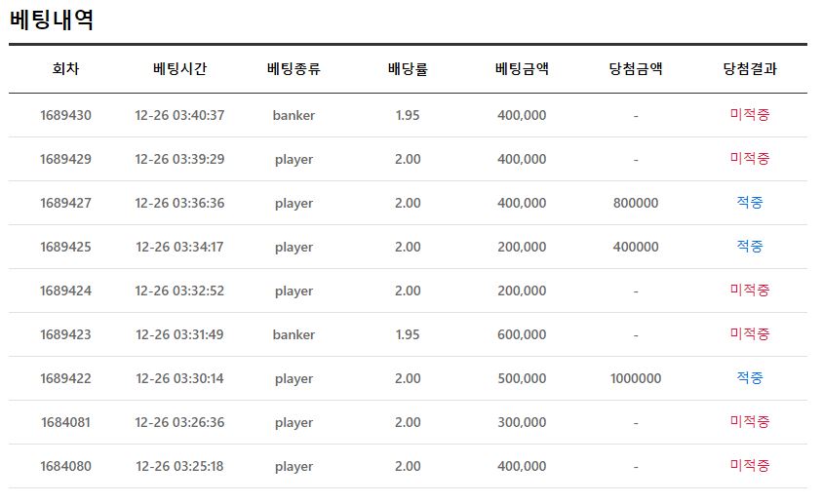
Task: Select round number 1689430
Action: [x=65, y=115]
